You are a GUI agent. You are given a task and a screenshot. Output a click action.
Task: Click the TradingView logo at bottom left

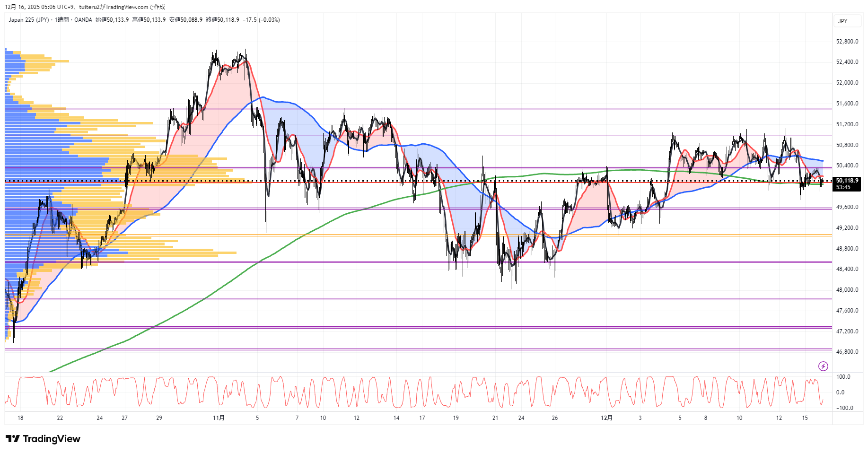pos(43,439)
